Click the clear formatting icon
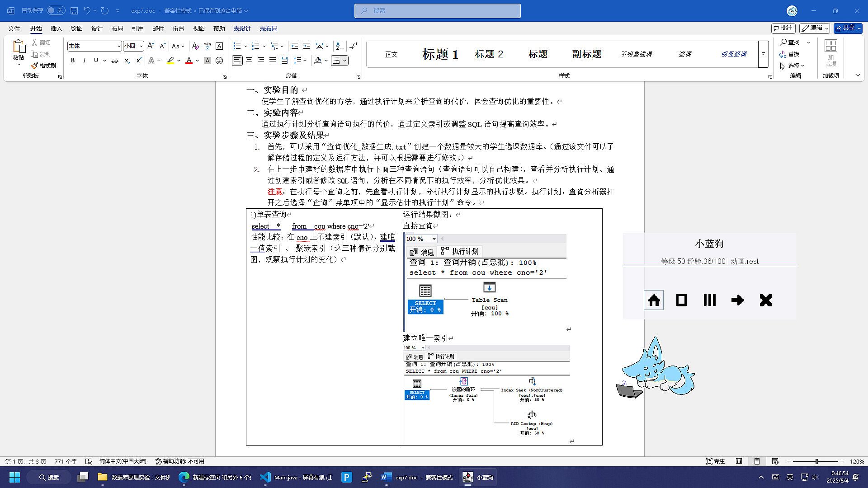The height and width of the screenshot is (488, 868). 195,46
